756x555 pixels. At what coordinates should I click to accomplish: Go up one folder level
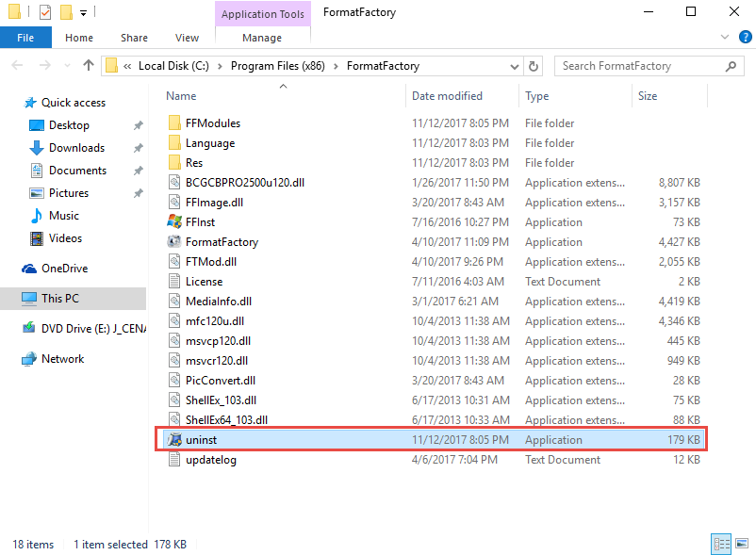point(89,65)
